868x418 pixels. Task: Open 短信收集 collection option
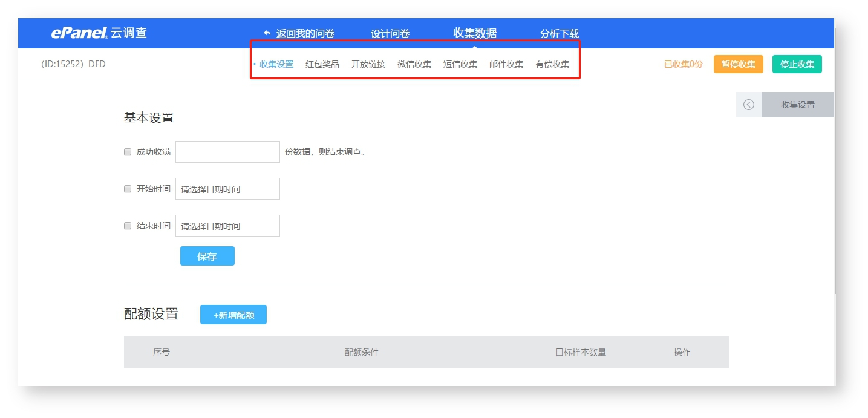[x=460, y=64]
